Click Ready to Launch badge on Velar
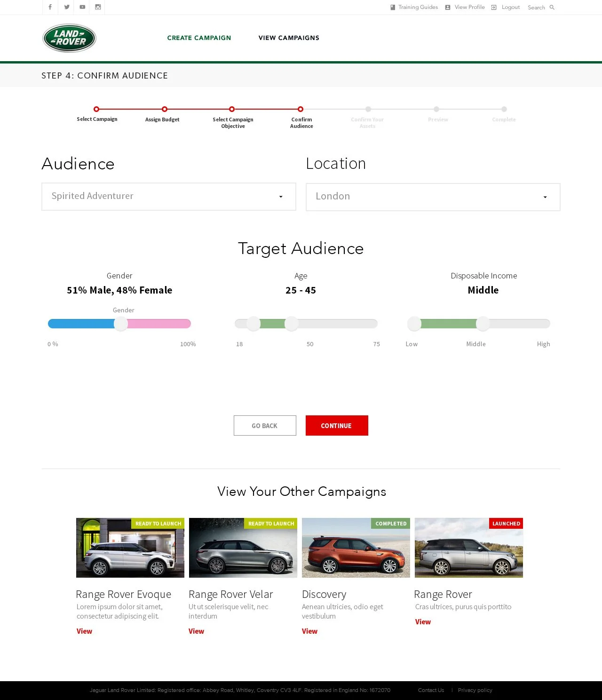 coord(271,524)
